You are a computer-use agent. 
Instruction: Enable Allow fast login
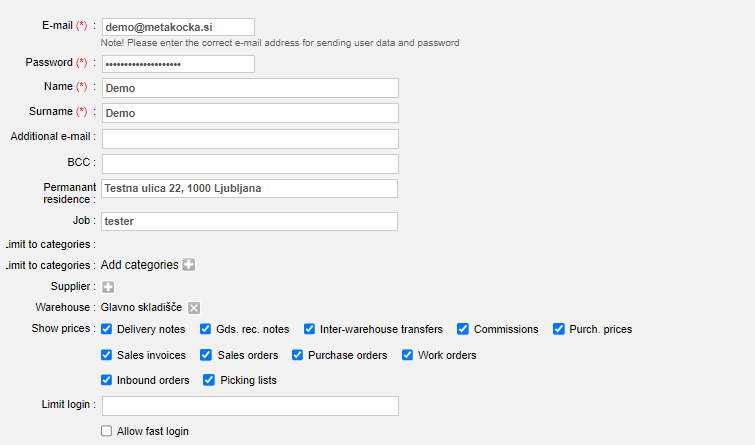(x=106, y=431)
